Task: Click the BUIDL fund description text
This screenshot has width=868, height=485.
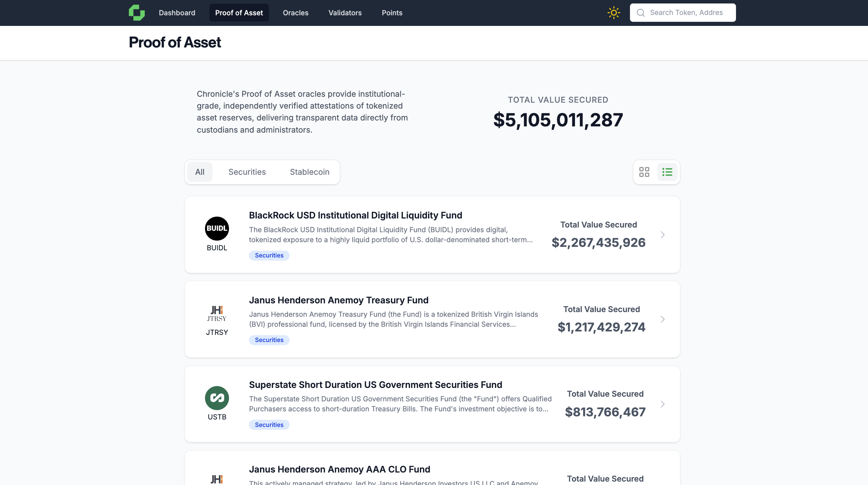Action: click(391, 235)
